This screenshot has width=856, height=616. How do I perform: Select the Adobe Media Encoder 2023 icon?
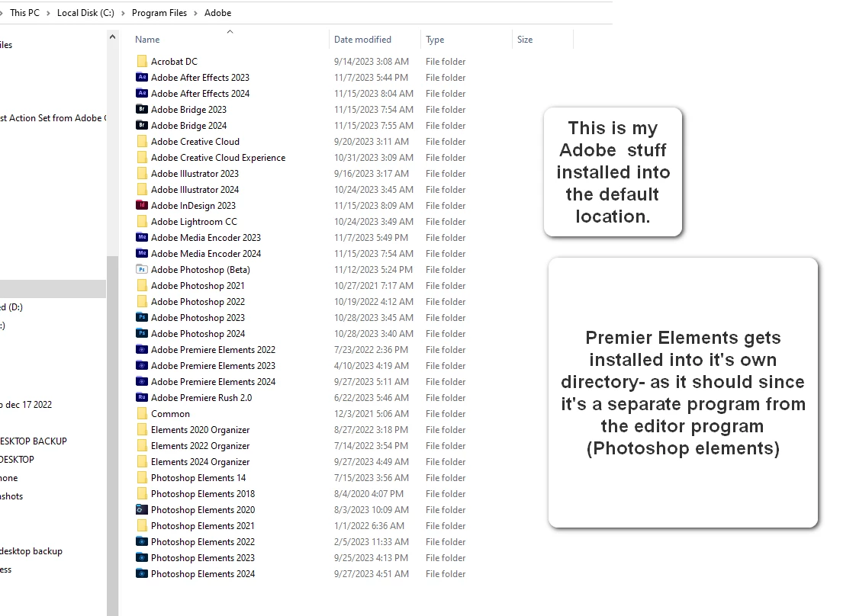click(142, 237)
